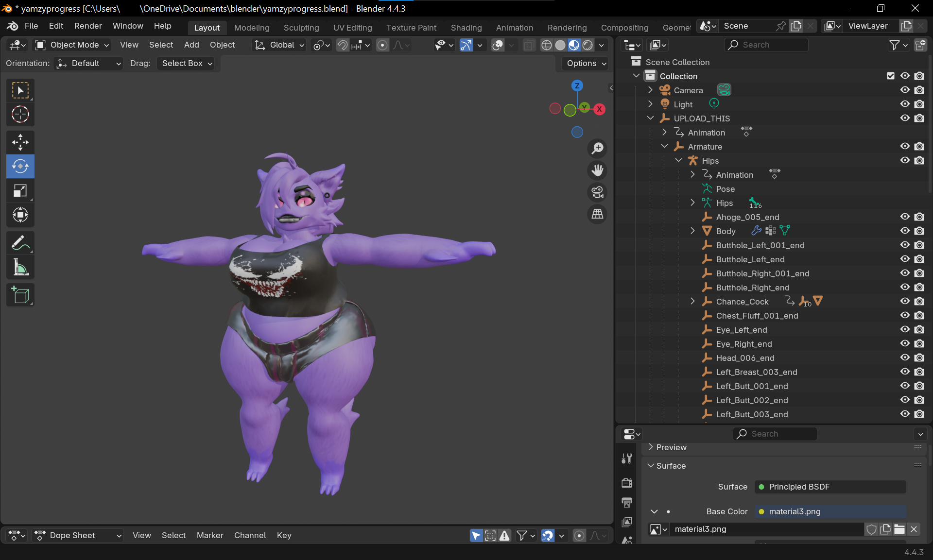The image size is (933, 560).
Task: Hide the Light object in outliner
Action: point(904,104)
